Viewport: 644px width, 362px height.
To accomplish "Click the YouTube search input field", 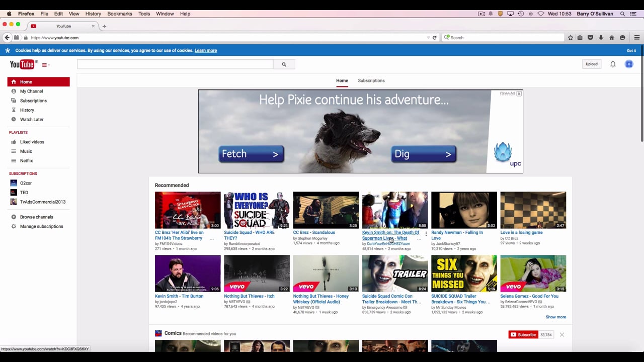I will (175, 64).
